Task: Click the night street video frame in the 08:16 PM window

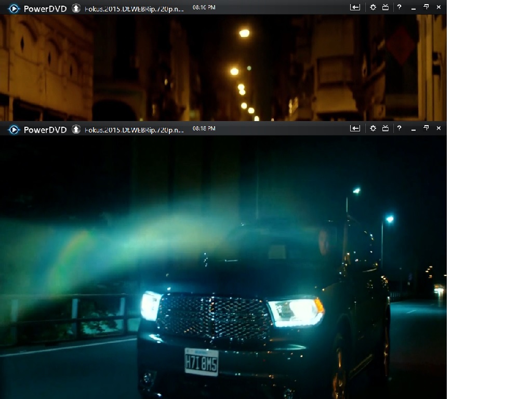Action: click(x=223, y=68)
